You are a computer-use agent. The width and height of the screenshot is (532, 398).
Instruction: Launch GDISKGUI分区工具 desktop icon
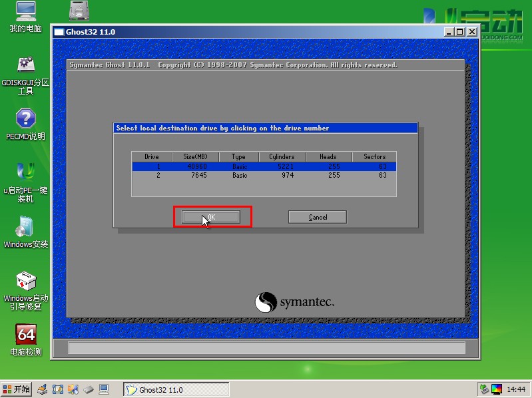(26, 76)
